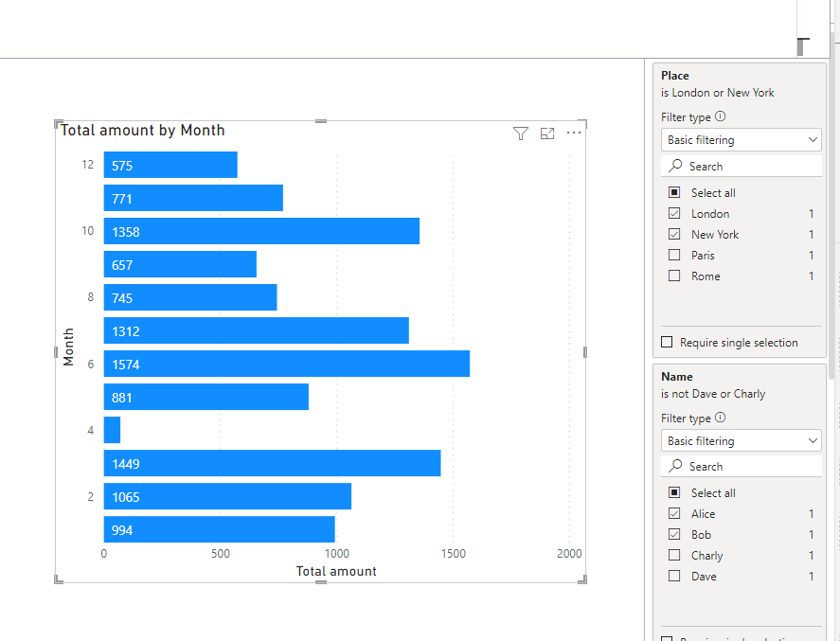Open chart's More options ellipsis
Screen dimensions: 840x641
pyautogui.click(x=573, y=133)
